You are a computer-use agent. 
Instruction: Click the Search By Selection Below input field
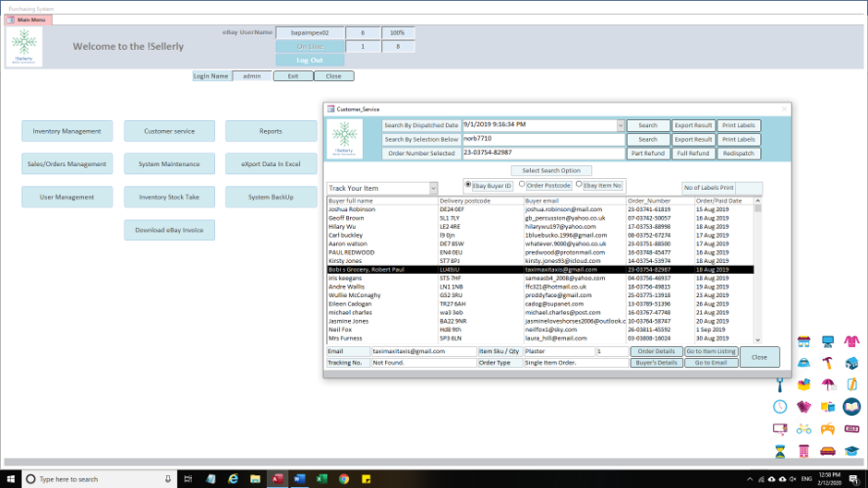point(543,139)
